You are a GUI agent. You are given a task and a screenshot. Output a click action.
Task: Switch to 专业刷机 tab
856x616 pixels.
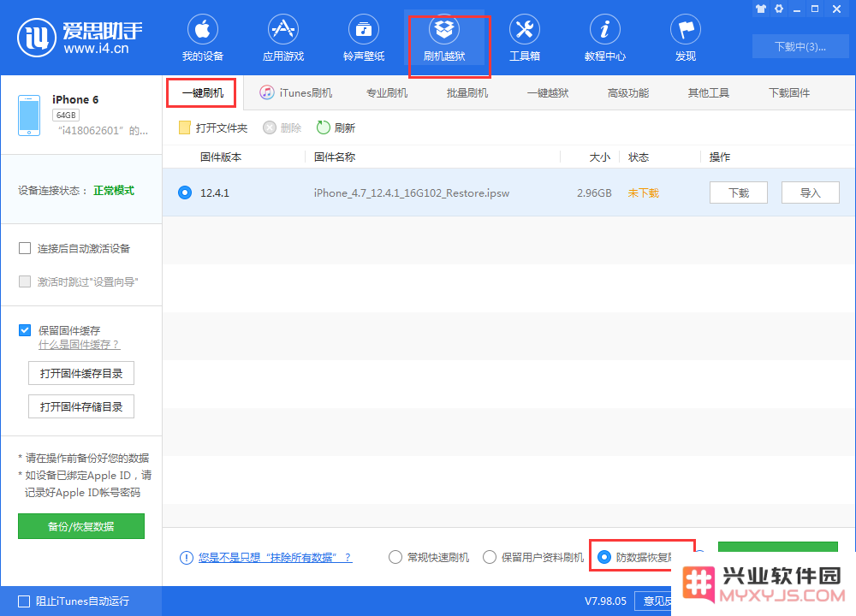tap(387, 92)
